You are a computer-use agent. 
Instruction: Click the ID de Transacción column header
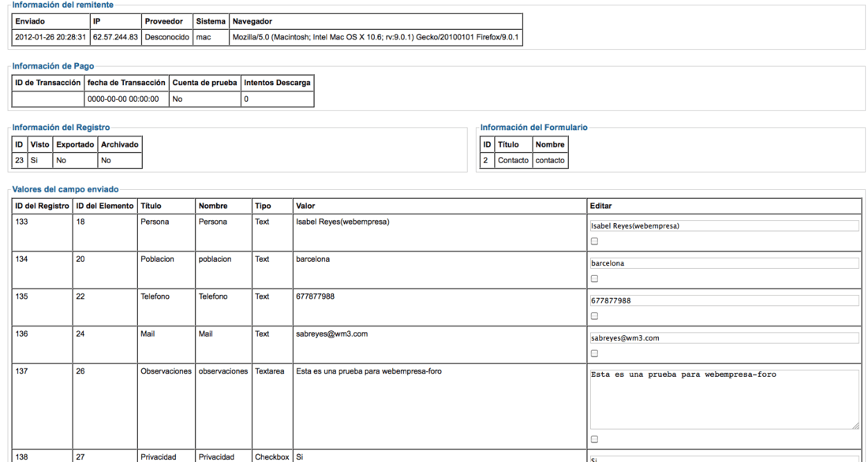tap(47, 83)
